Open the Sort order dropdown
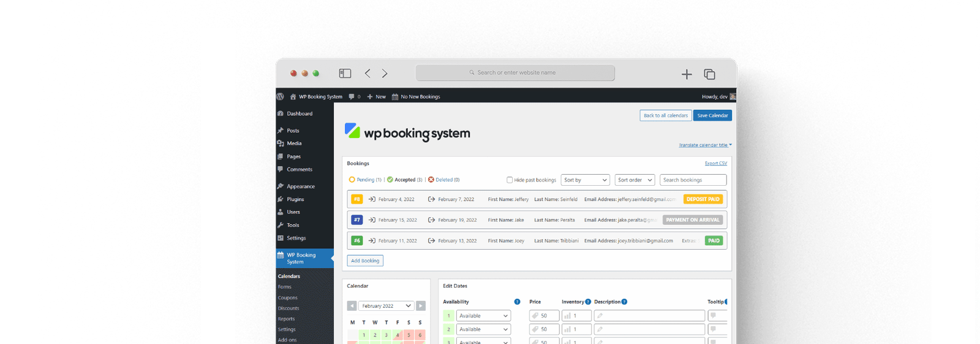This screenshot has height=344, width=980. click(x=635, y=180)
